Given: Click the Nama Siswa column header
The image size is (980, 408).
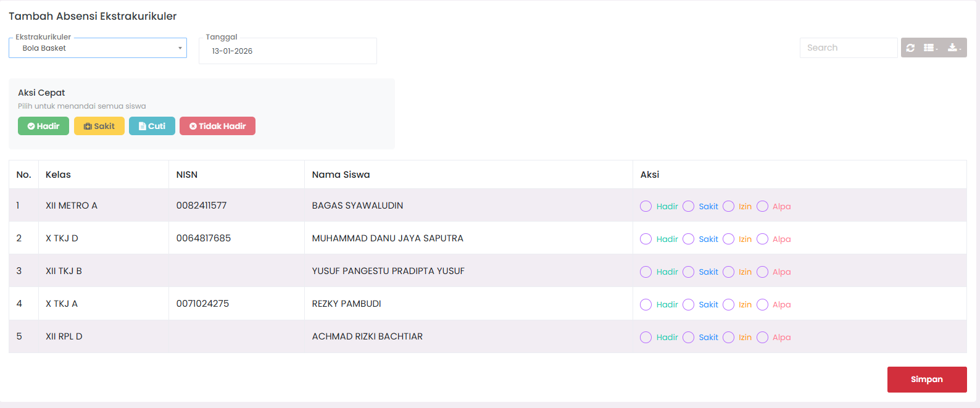Looking at the screenshot, I should click(341, 175).
